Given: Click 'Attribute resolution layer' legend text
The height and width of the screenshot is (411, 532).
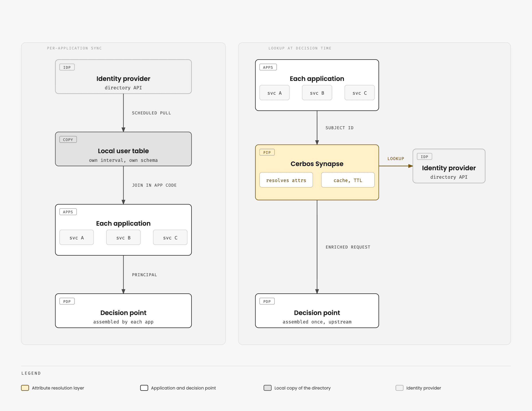Looking at the screenshot, I should pos(58,388).
